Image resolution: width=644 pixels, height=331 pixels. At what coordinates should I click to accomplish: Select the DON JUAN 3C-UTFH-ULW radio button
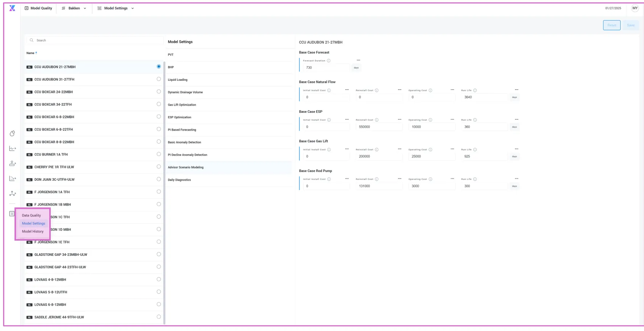pyautogui.click(x=159, y=179)
